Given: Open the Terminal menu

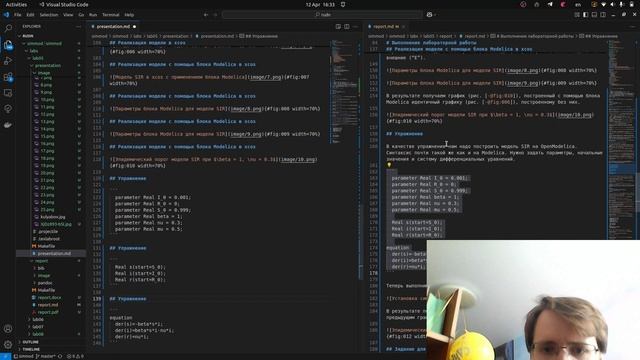Looking at the screenshot, I should point(111,15).
